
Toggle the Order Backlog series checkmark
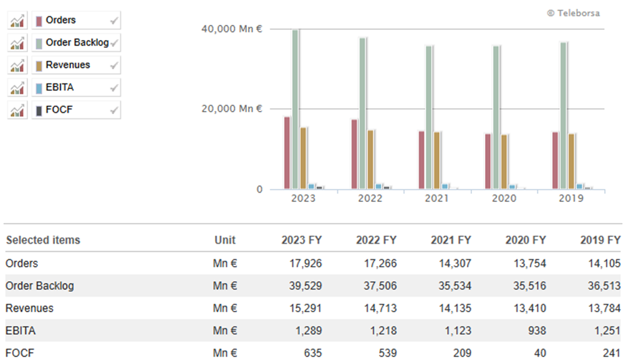[114, 43]
